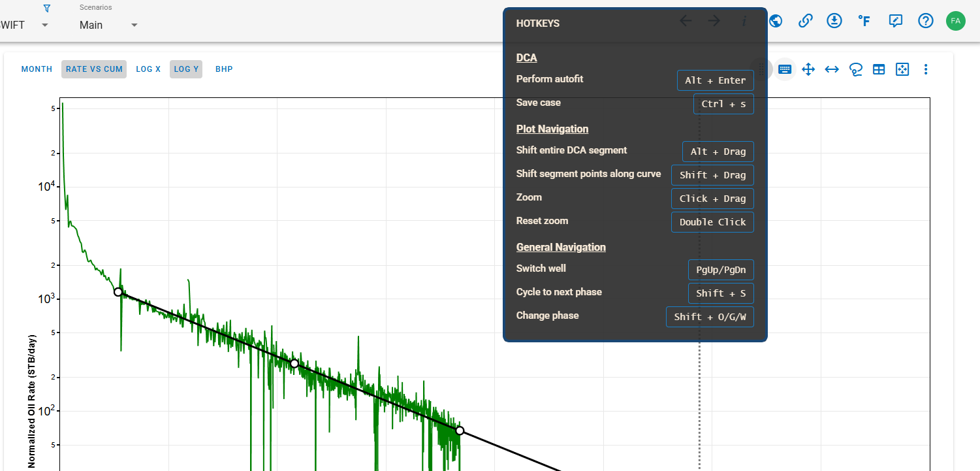Switch temperature units via °F icon
Viewport: 980px width, 471px height.
click(x=864, y=21)
